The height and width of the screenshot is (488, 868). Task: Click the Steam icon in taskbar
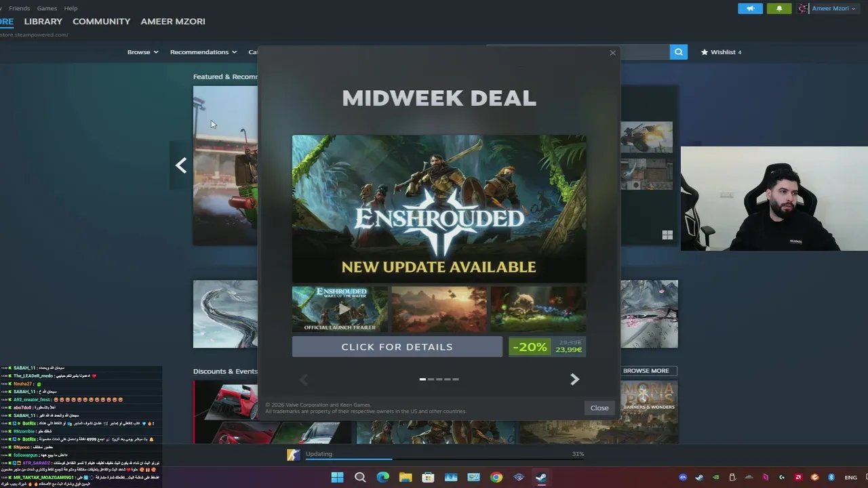point(541,477)
